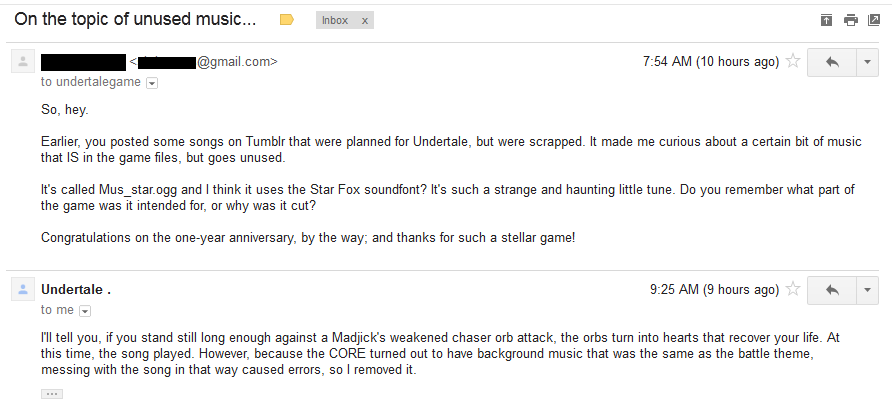Click the print all icon
Image resolution: width=892 pixels, height=410 pixels.
point(850,20)
